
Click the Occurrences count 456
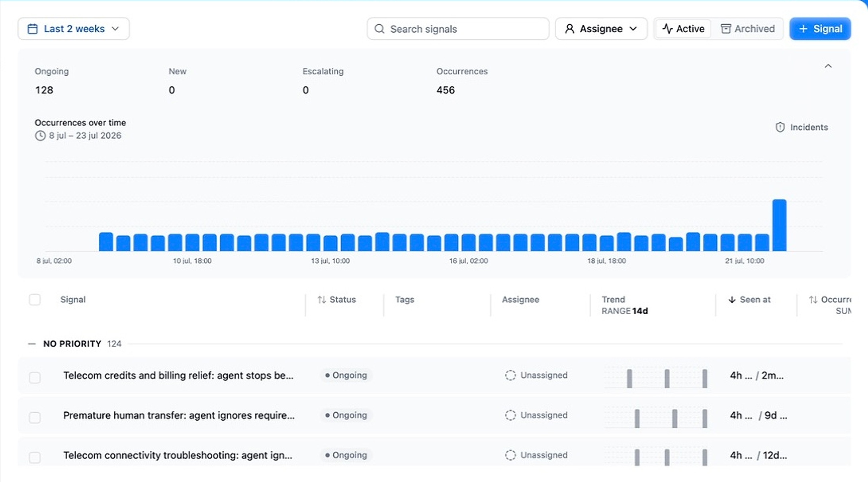point(446,90)
